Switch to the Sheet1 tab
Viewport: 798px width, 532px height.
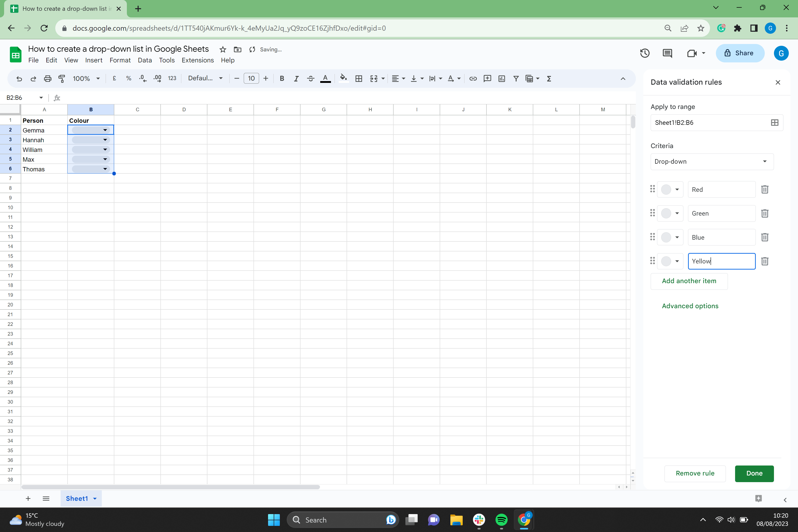[77, 498]
